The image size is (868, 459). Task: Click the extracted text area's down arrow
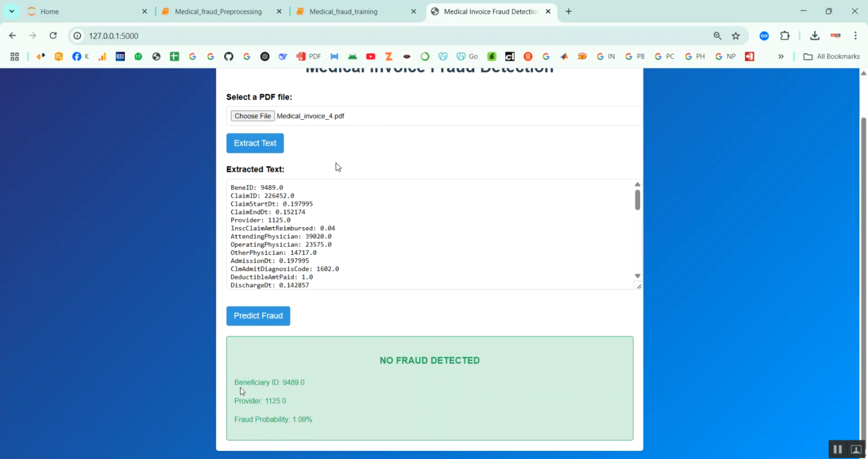638,276
